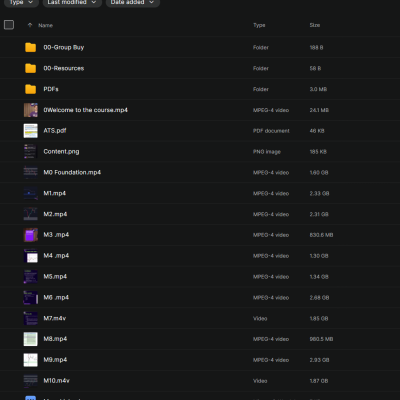Click the purple M3 .mp4 thumbnail
400x400 pixels.
point(30,235)
